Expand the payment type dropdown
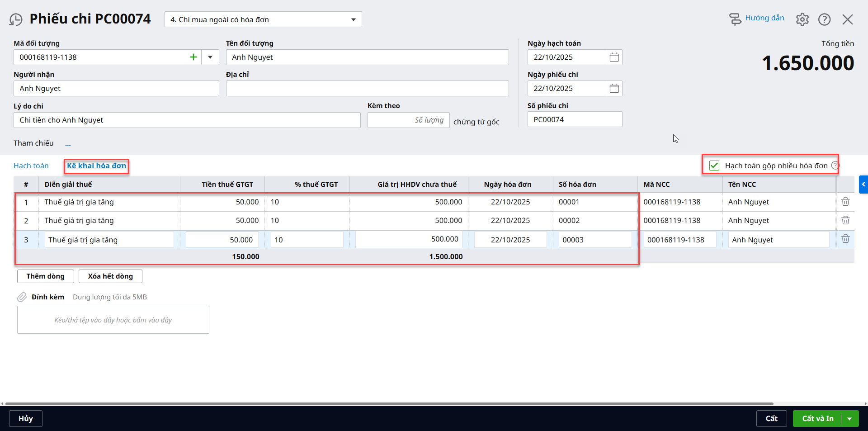The height and width of the screenshot is (431, 868). 353,19
